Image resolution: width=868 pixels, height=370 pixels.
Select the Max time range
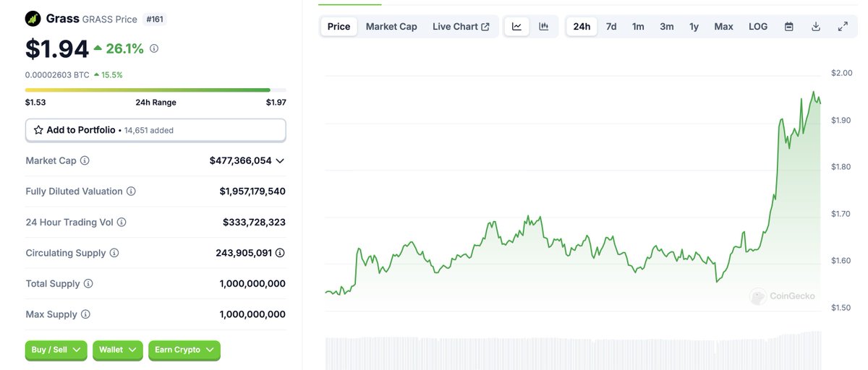[723, 27]
